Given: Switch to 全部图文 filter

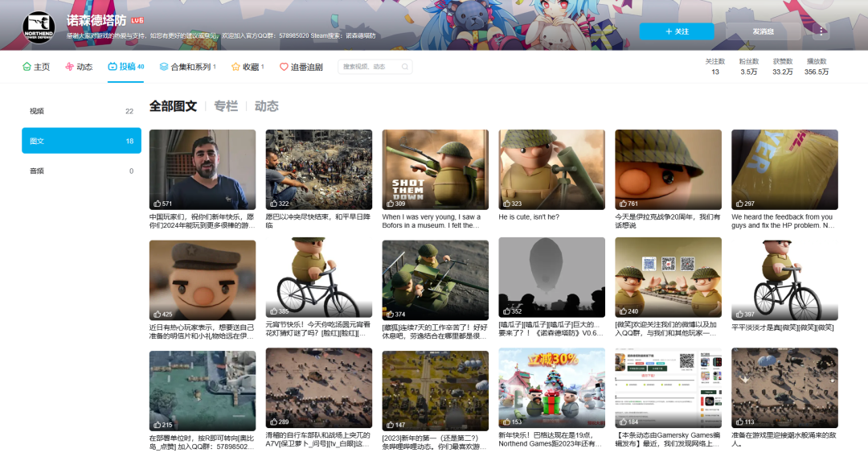Looking at the screenshot, I should click(174, 106).
